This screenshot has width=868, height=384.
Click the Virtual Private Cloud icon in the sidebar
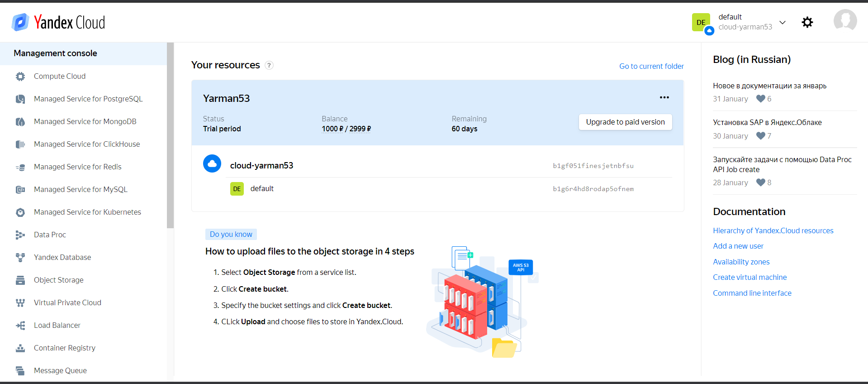(20, 303)
